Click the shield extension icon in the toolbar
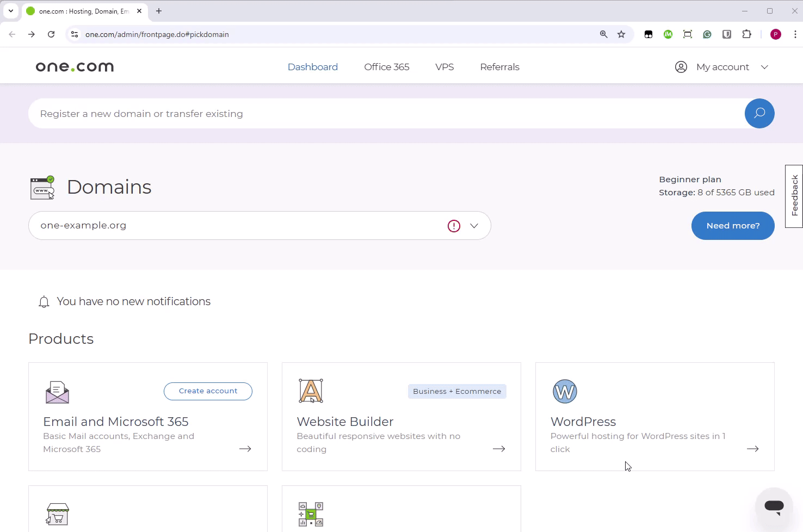 pos(727,34)
